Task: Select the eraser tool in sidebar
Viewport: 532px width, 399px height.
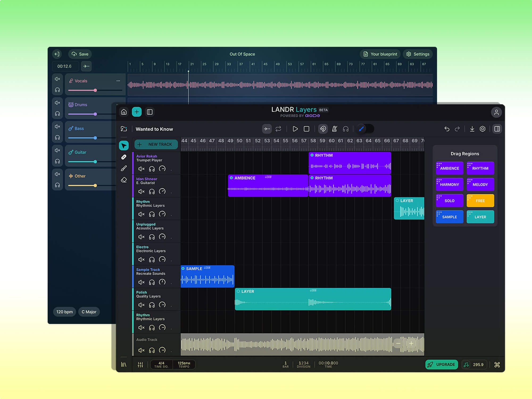Action: 124,180
